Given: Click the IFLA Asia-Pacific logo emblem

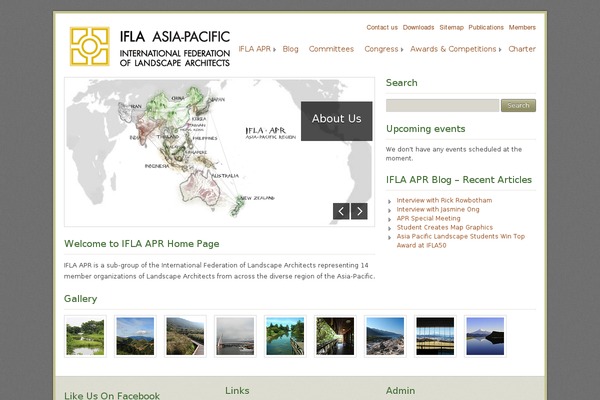Looking at the screenshot, I should [90, 46].
